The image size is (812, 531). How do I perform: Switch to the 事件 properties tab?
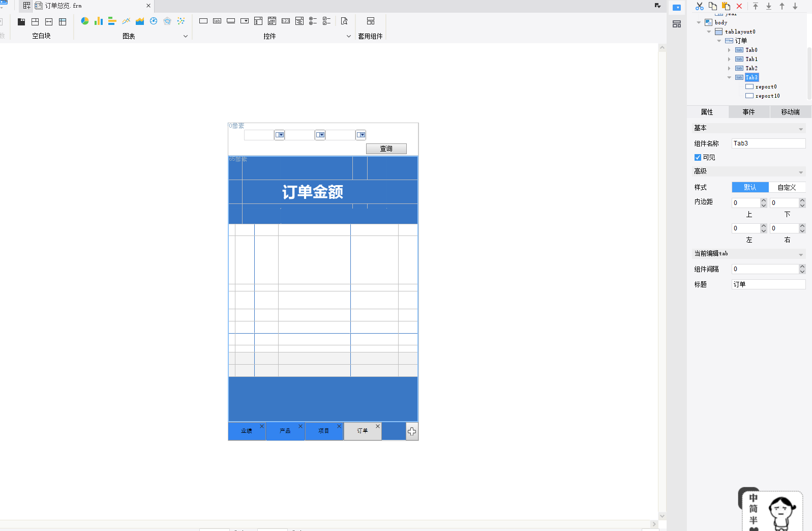[x=748, y=112]
